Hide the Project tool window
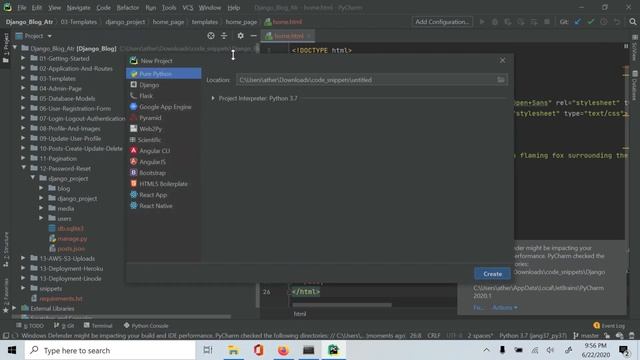 (253, 36)
